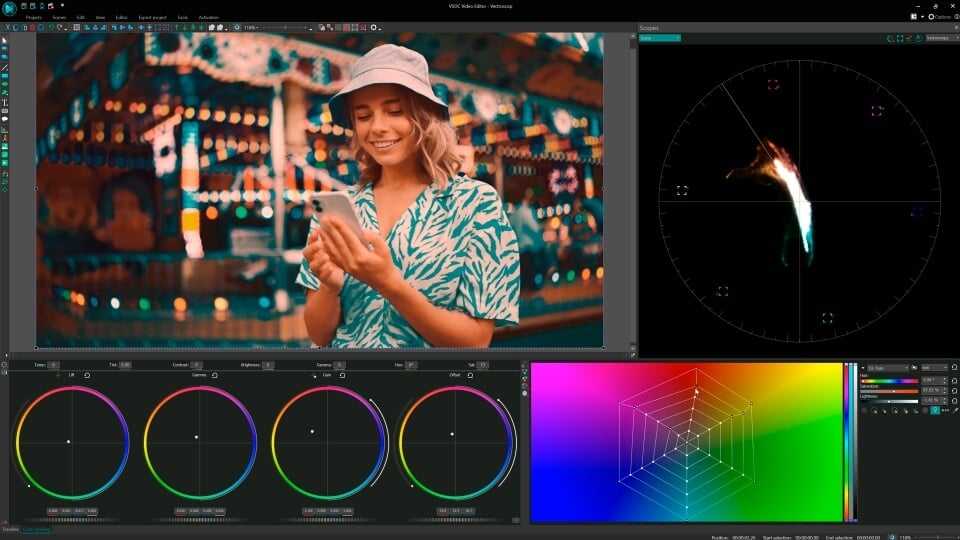
Task: Click the Options button at top right
Action: [939, 17]
